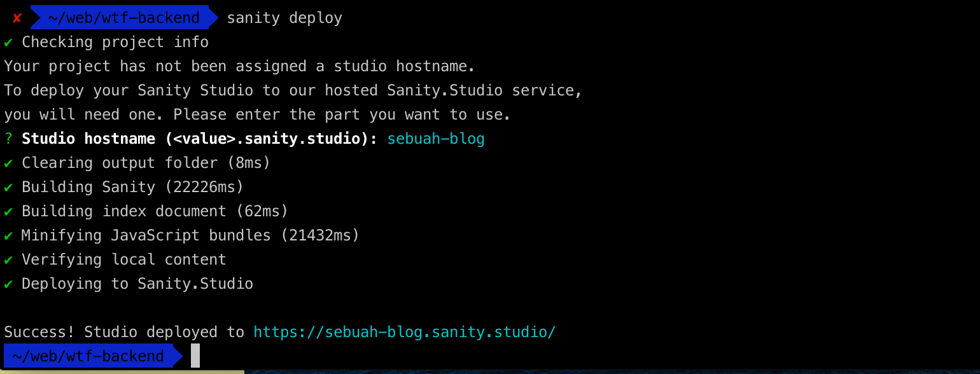
Task: Click the entered hostname value sebuah-blog
Action: 436,139
